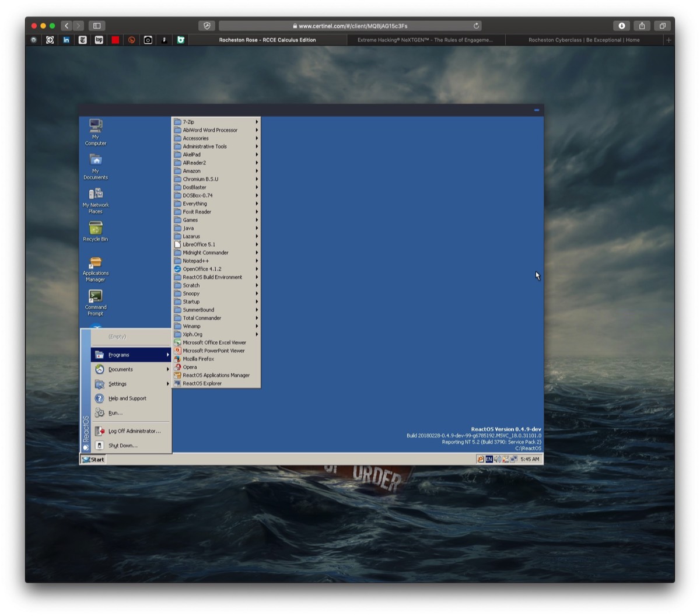
Task: Open the Total Commander program folder
Action: 216,318
